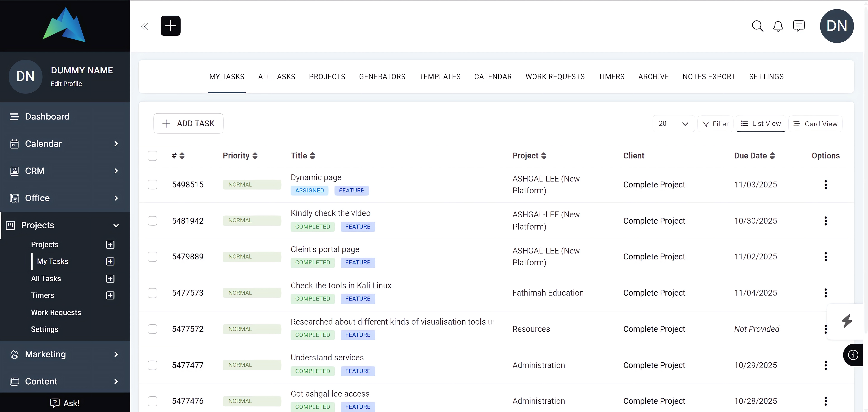
Task: Click the notifications bell icon
Action: (x=778, y=26)
